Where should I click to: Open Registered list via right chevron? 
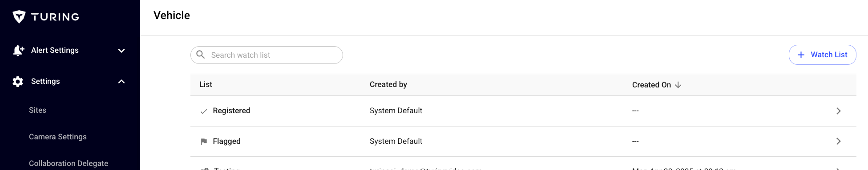(838, 111)
